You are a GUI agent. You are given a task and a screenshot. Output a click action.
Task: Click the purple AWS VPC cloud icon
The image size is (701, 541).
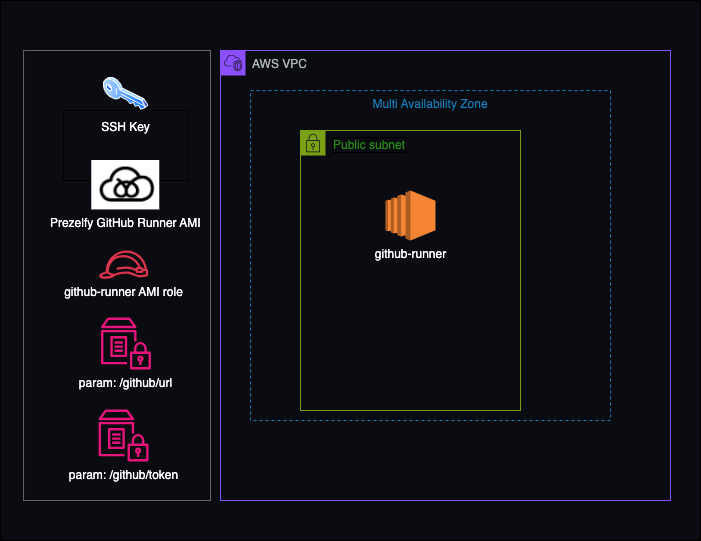(233, 63)
